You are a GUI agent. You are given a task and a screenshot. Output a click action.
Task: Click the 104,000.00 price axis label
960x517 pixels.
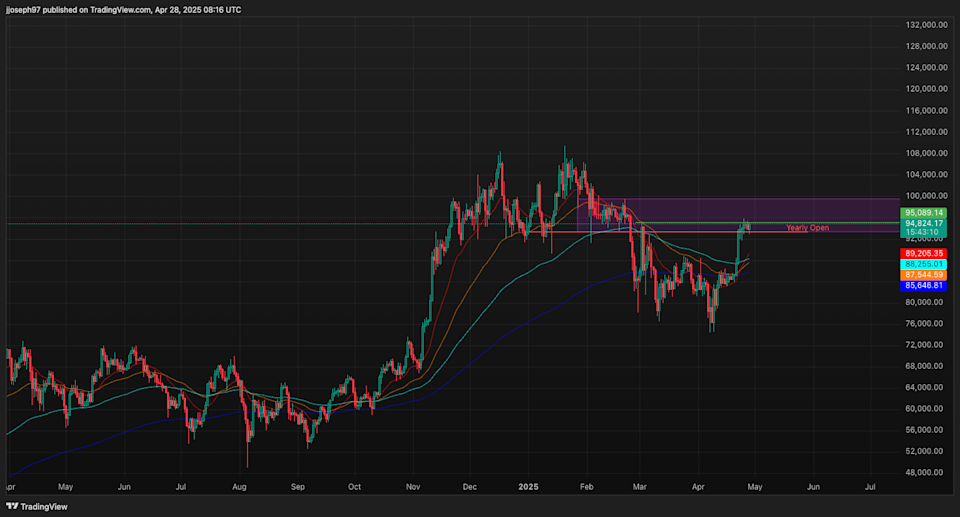[x=926, y=175]
